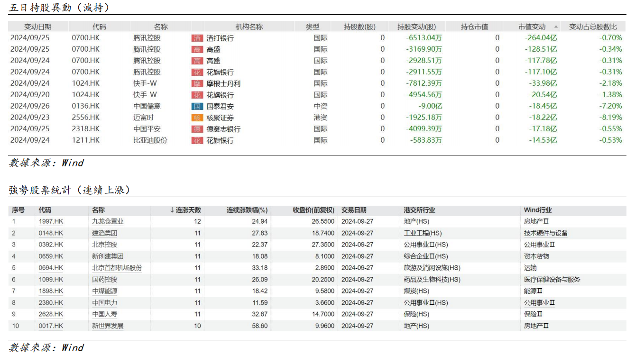The width and height of the screenshot is (635, 364).
Task: Open stock code link 2380.HK
Action: point(51,303)
